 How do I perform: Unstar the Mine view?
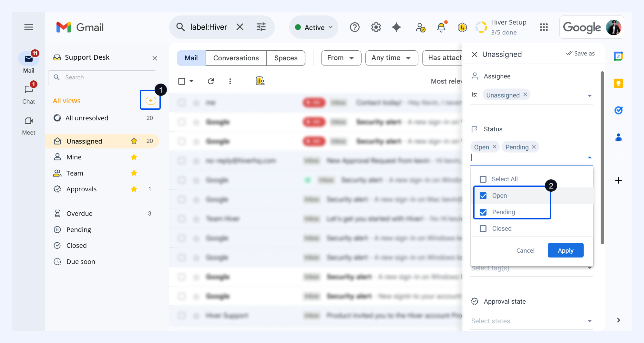pyautogui.click(x=134, y=157)
